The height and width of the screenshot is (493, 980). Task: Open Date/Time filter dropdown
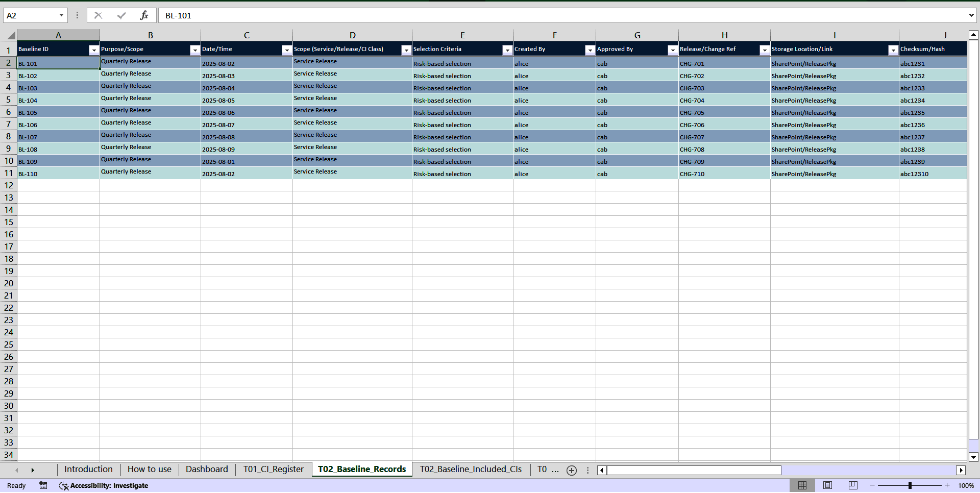[287, 50]
